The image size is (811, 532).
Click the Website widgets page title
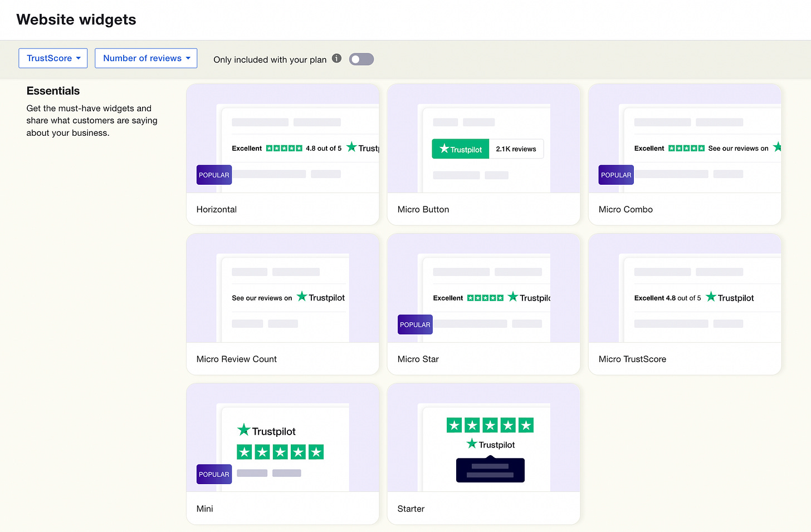click(76, 19)
